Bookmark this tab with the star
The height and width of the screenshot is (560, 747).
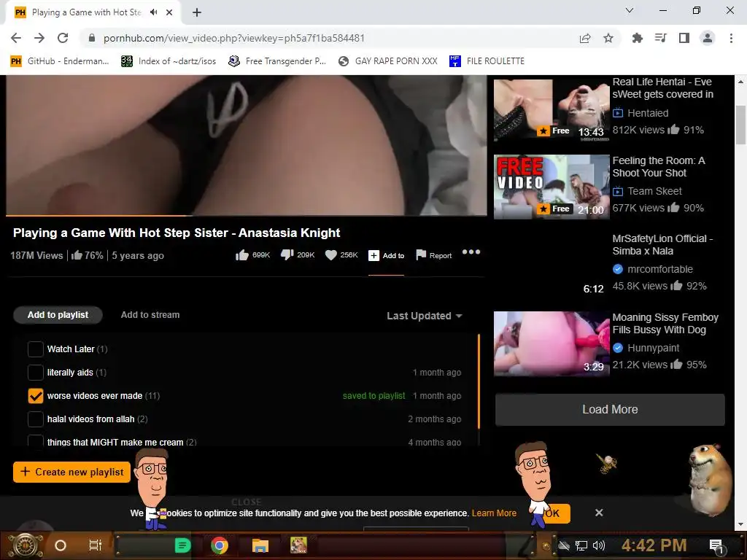(x=608, y=38)
